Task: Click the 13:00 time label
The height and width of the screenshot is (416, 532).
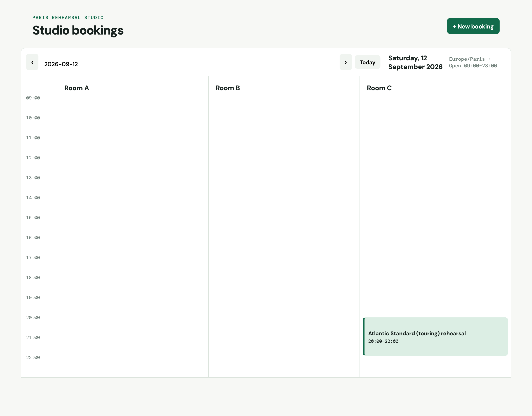Action: [x=33, y=178]
